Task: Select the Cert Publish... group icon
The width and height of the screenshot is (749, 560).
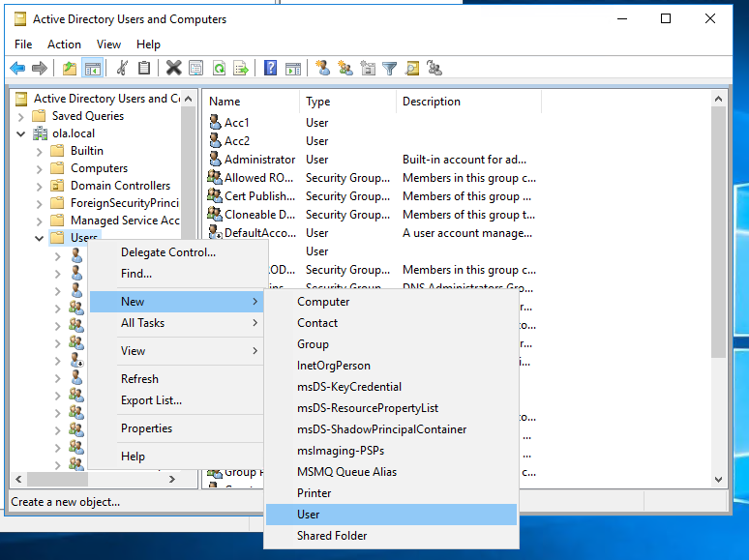Action: [215, 195]
